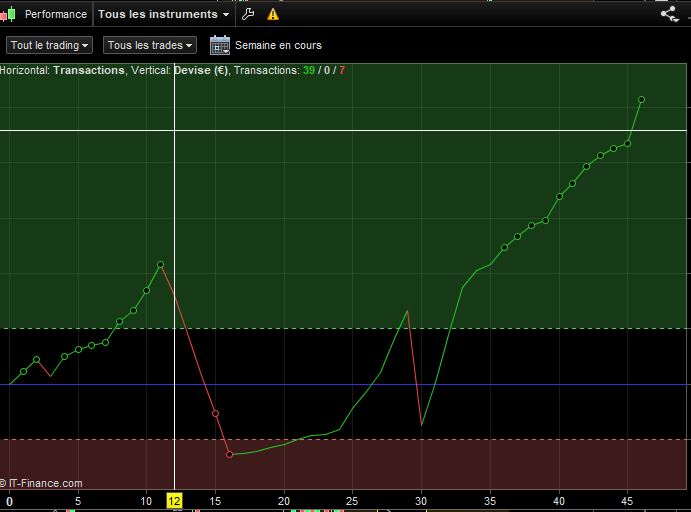The height and width of the screenshot is (512, 691).
Task: Click the candlestick Performance icon
Action: coord(9,14)
